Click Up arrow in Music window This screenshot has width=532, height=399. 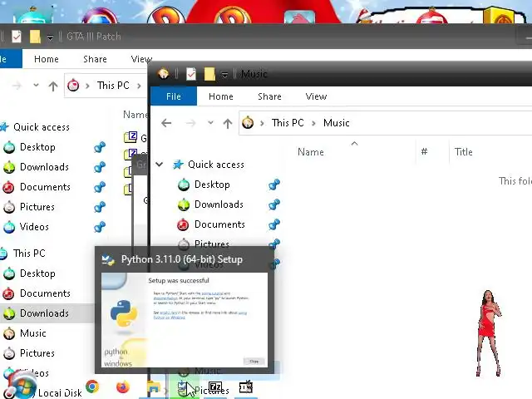click(x=228, y=124)
